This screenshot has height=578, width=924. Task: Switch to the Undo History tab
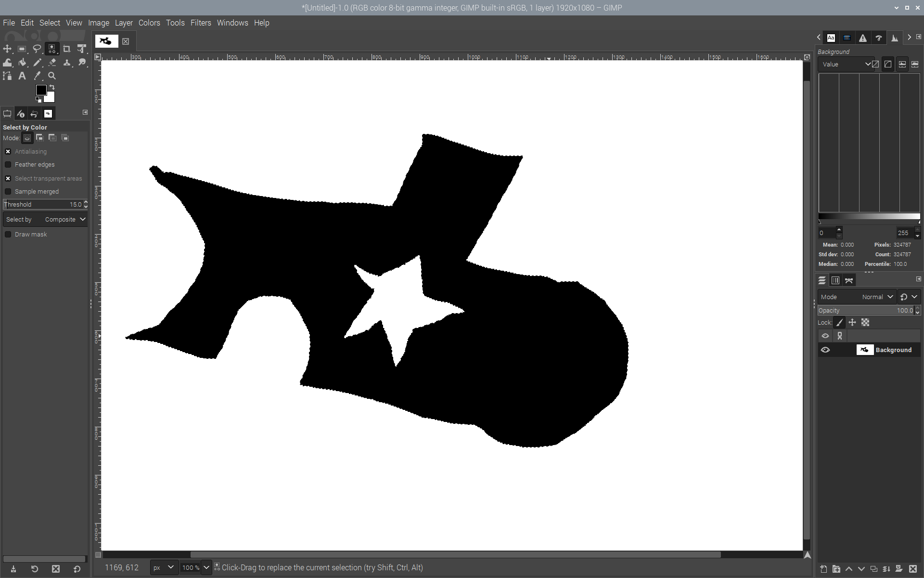coord(34,114)
